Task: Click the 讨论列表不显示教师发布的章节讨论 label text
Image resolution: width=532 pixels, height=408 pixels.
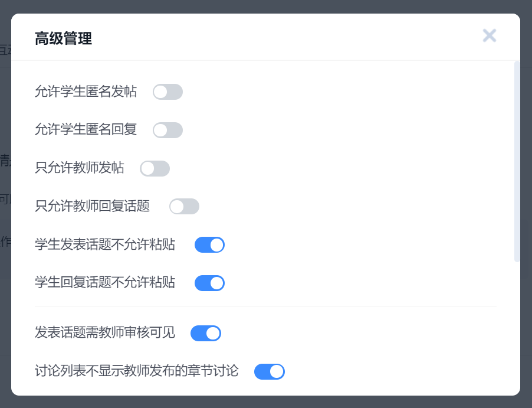Action: (x=136, y=371)
